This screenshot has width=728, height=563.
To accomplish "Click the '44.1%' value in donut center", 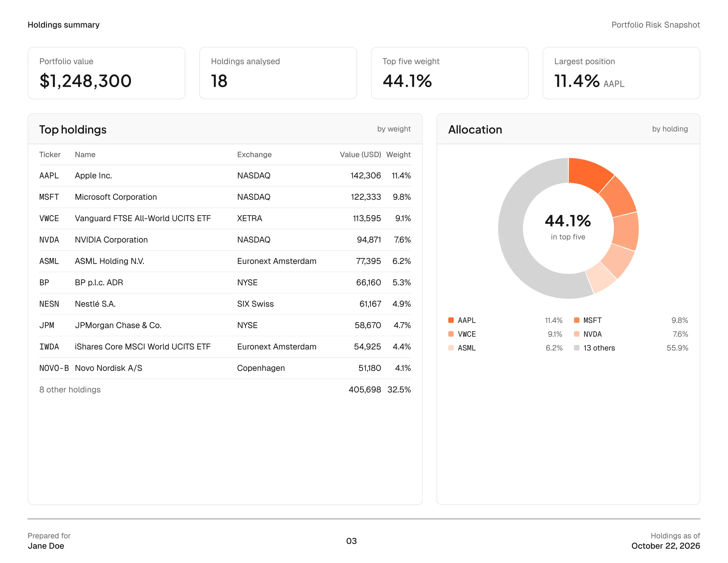I will (568, 221).
